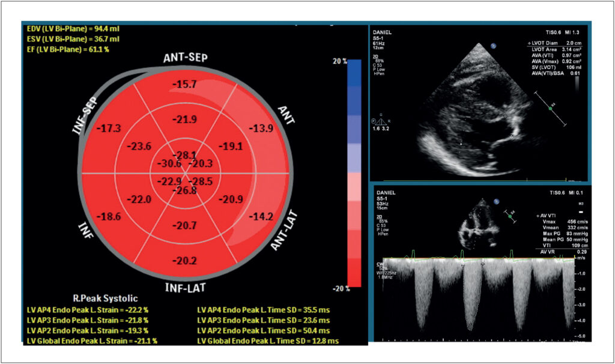The height and width of the screenshot is (364, 615).
Task: Click the AV VR 0.29 measurement
Action: (563, 252)
